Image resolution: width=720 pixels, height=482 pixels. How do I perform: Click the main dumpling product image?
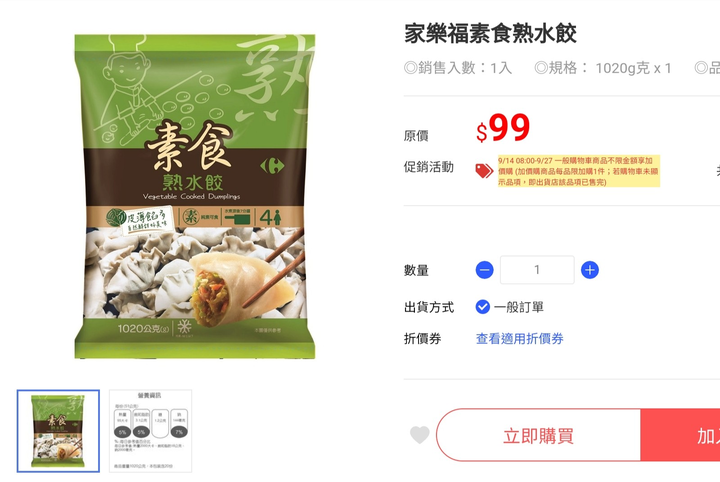coord(195,196)
